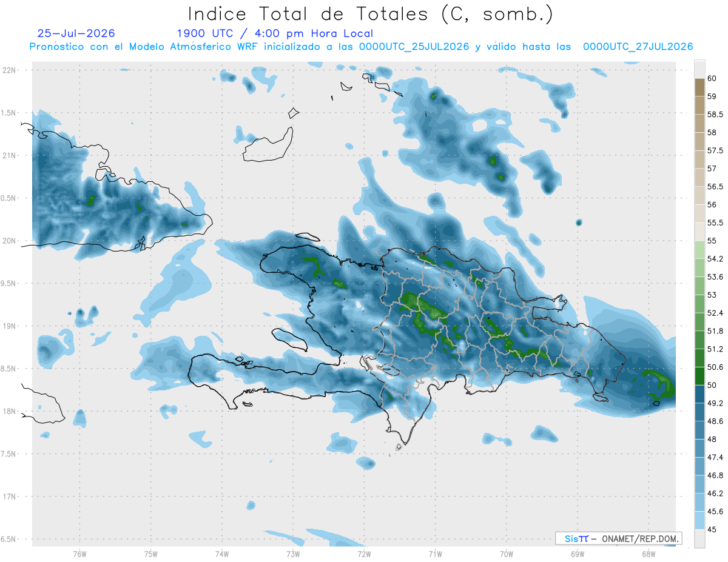This screenshot has height=562, width=728.
Task: Click the '69W' longitude label
Action: click(577, 554)
